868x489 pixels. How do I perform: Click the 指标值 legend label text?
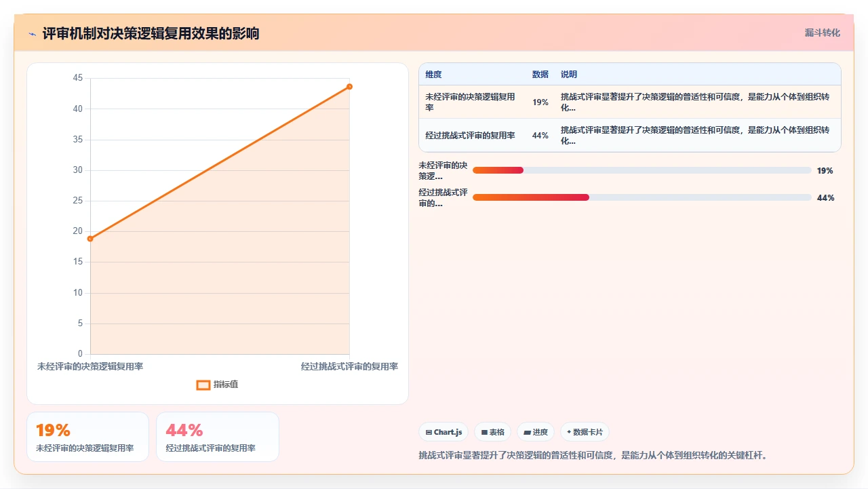(x=226, y=385)
